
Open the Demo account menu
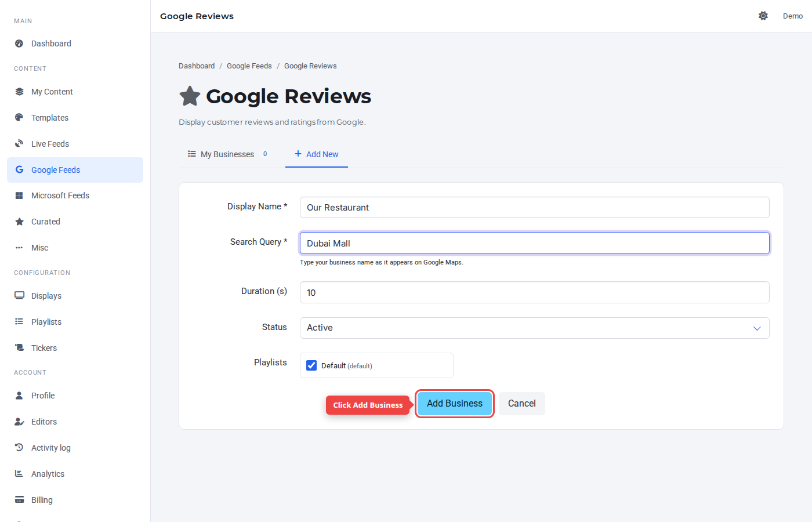pyautogui.click(x=792, y=16)
